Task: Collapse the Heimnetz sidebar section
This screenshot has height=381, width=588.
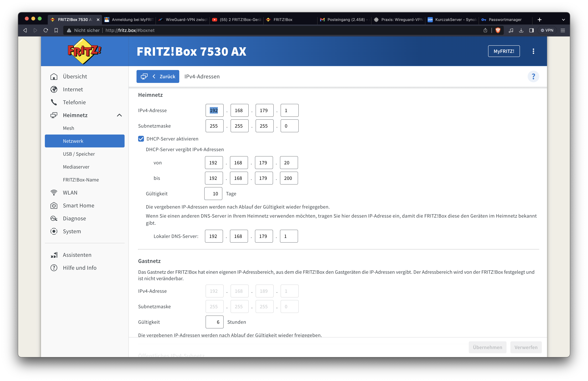Action: 119,115
